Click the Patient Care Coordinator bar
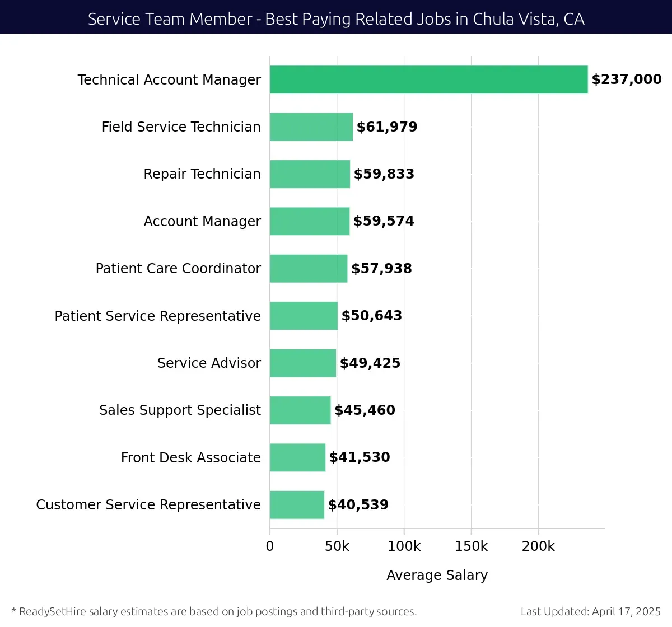Screen dimensions: 672x627 309,268
